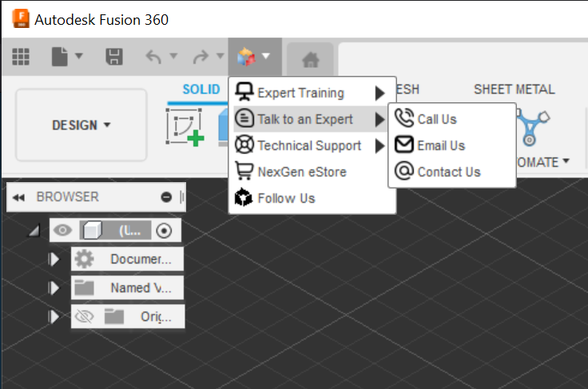Image resolution: width=588 pixels, height=389 pixels.
Task: Click the Talk to an Expert chat icon
Action: pos(244,118)
